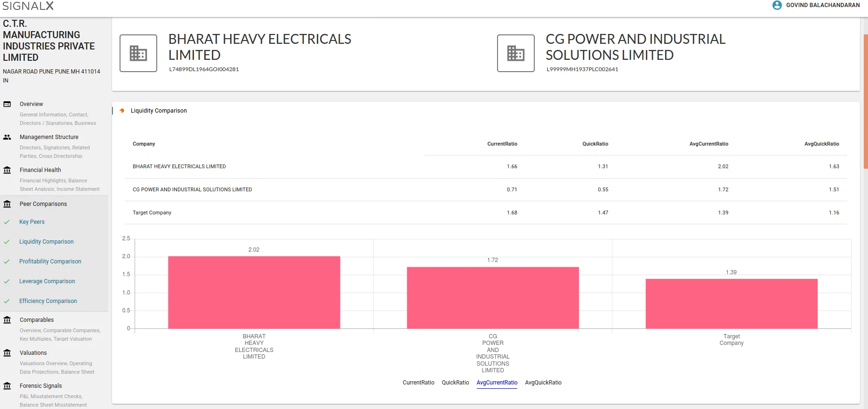Image resolution: width=868 pixels, height=409 pixels.
Task: Open Management Structure section
Action: pyautogui.click(x=49, y=137)
